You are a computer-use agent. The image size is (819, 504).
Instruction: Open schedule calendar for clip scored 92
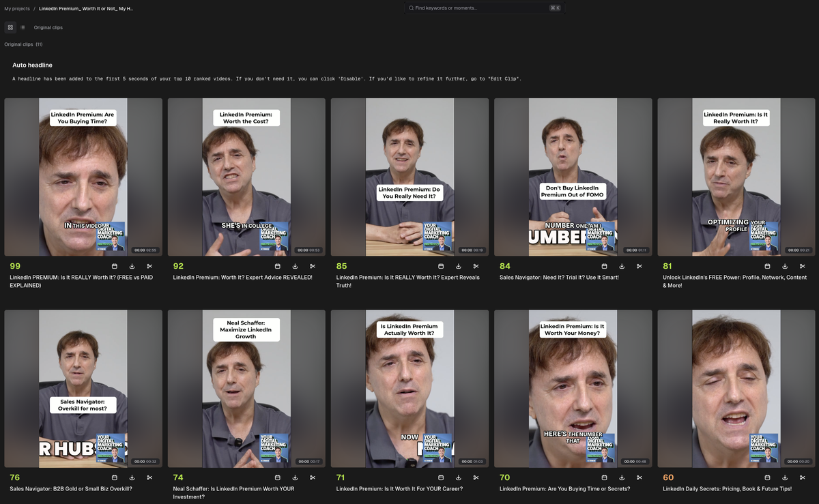click(x=278, y=266)
